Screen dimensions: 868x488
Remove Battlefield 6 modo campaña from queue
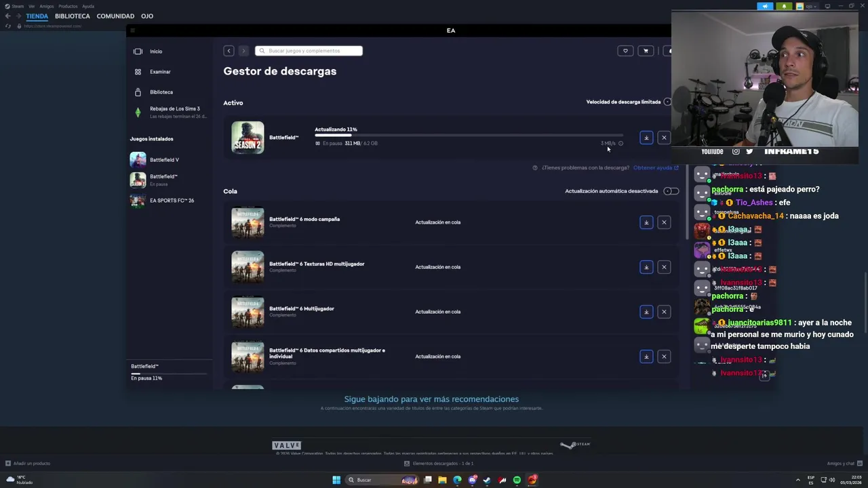(664, 222)
